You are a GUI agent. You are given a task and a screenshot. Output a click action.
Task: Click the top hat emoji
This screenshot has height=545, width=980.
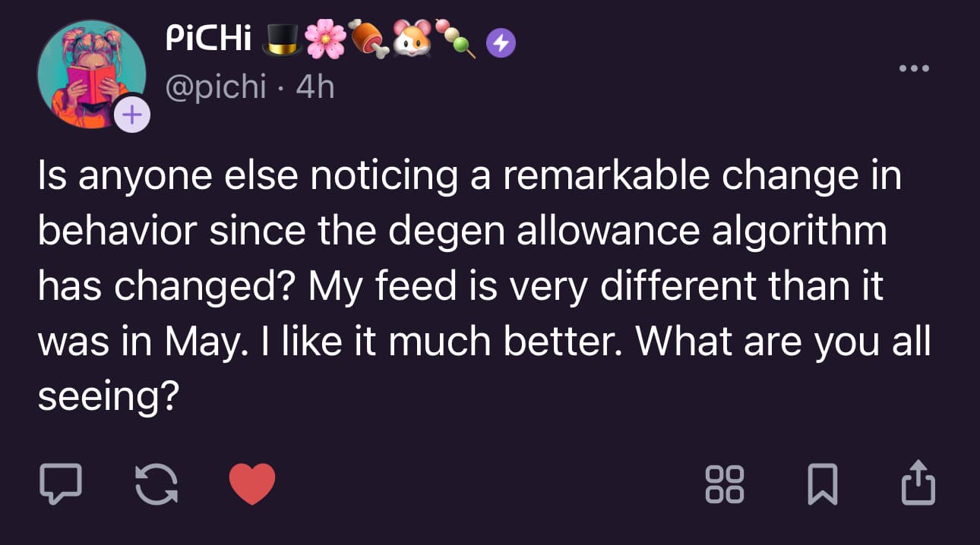281,39
